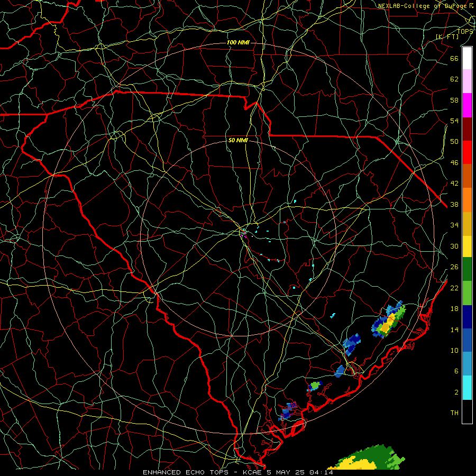This screenshot has height=476, width=476.
Task: Click the light orange legend band
Action: tap(467, 200)
